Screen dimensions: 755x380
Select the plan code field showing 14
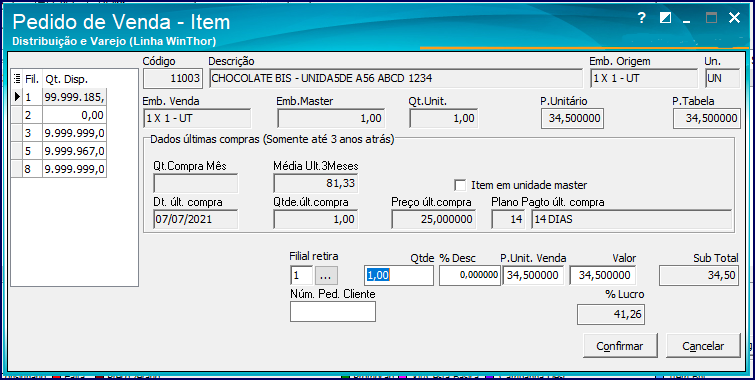click(508, 220)
